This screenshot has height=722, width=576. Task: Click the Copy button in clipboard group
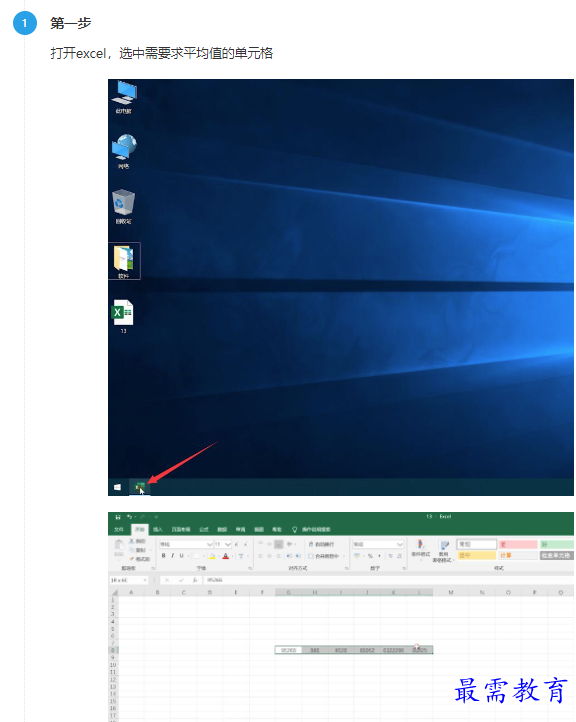[138, 550]
